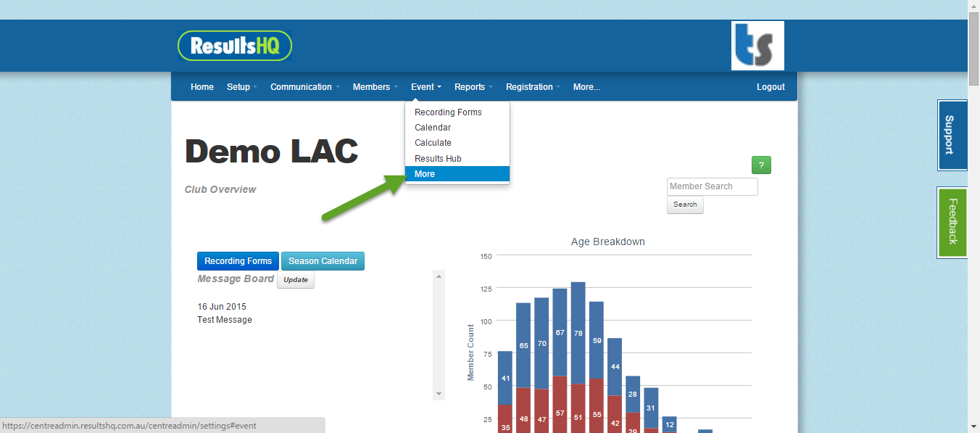Screen dimensions: 980x433
Task: Open the Feedback side panel
Action: tap(952, 222)
